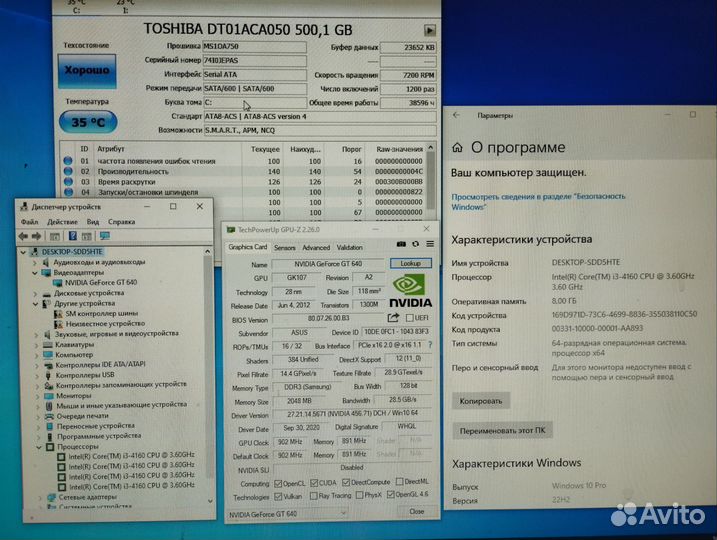The width and height of the screenshot is (717, 540).
Task: Click scroll-down arrow in Device Manager tree
Action: coord(210,501)
